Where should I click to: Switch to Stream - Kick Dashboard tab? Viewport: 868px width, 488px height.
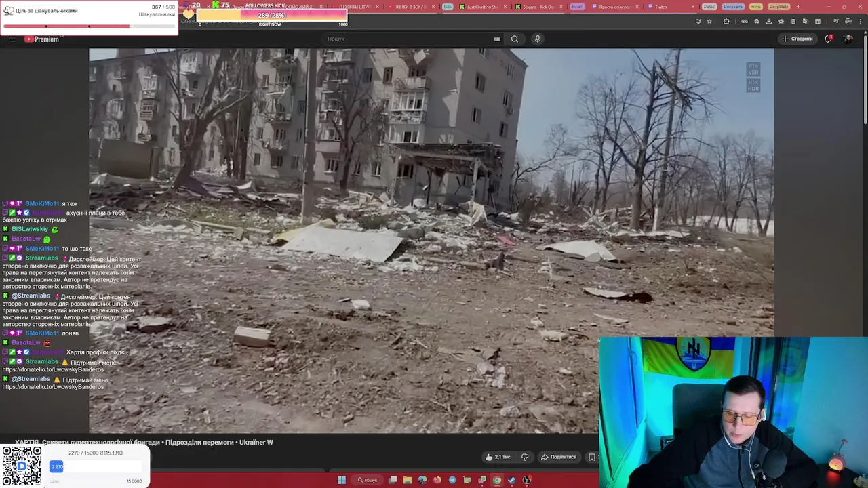point(539,7)
